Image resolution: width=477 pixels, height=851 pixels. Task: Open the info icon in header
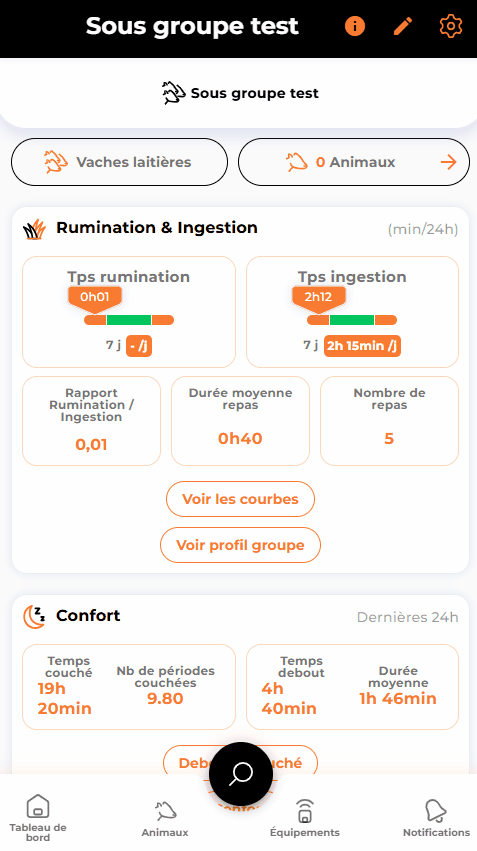pos(355,26)
